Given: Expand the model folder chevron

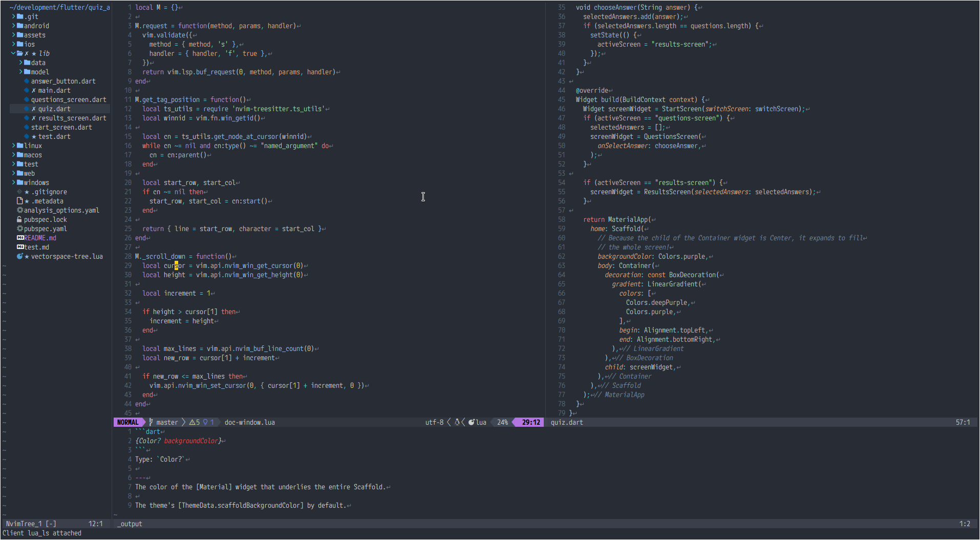Looking at the screenshot, I should click(20, 72).
